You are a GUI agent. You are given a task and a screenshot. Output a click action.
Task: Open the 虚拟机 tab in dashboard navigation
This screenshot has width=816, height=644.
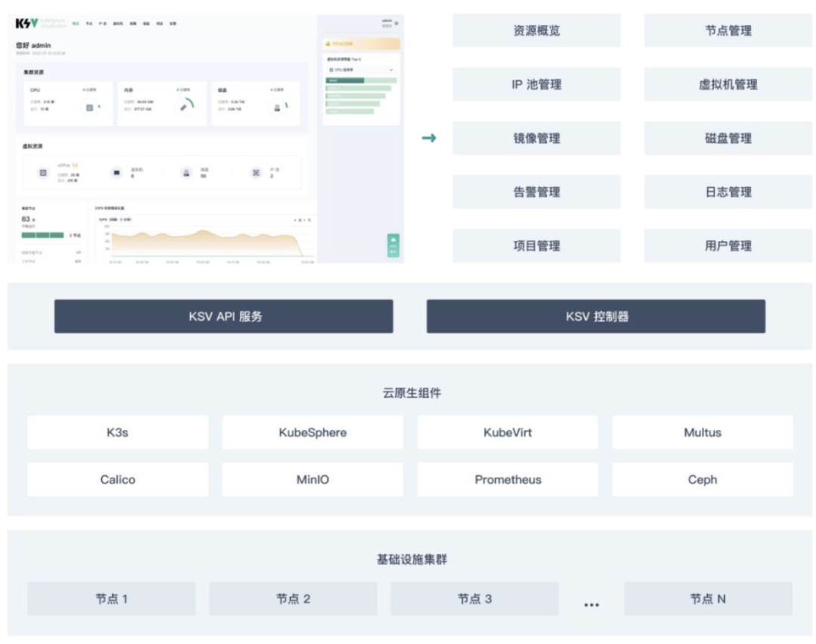[118, 23]
